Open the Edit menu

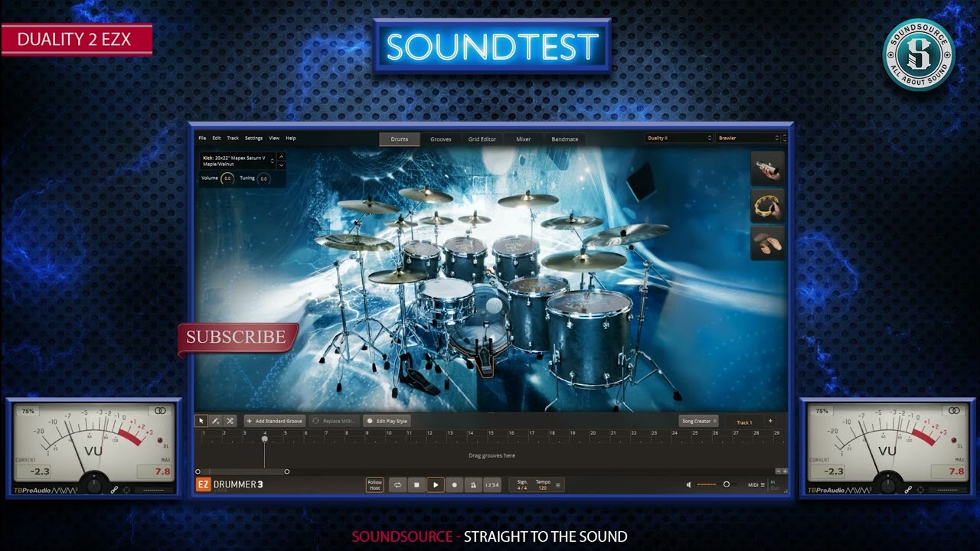(217, 139)
